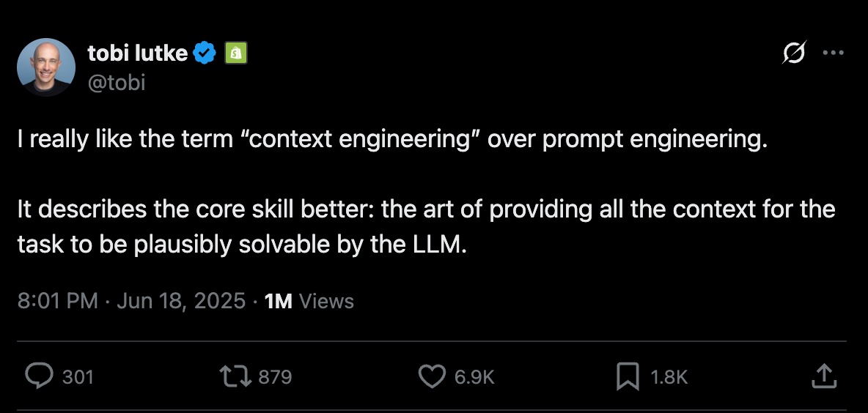The width and height of the screenshot is (868, 413).
Task: Click the display name tobi lutke
Action: click(x=137, y=53)
